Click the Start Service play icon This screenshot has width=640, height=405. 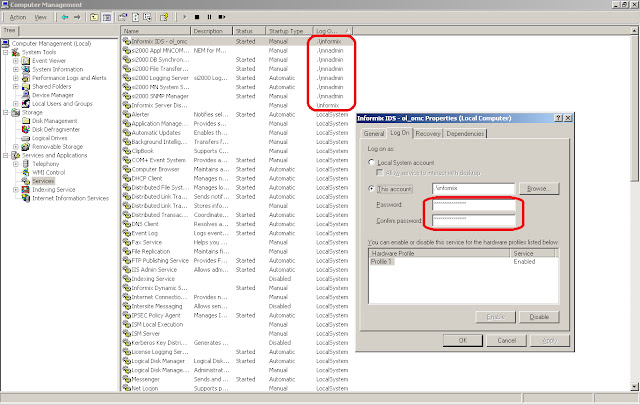[184, 17]
